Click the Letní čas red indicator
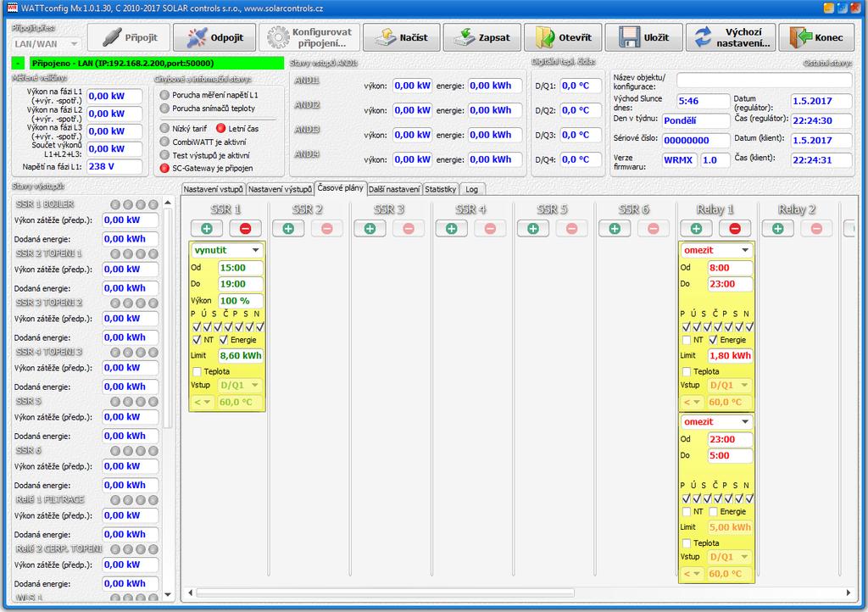868x612 pixels. [x=221, y=128]
